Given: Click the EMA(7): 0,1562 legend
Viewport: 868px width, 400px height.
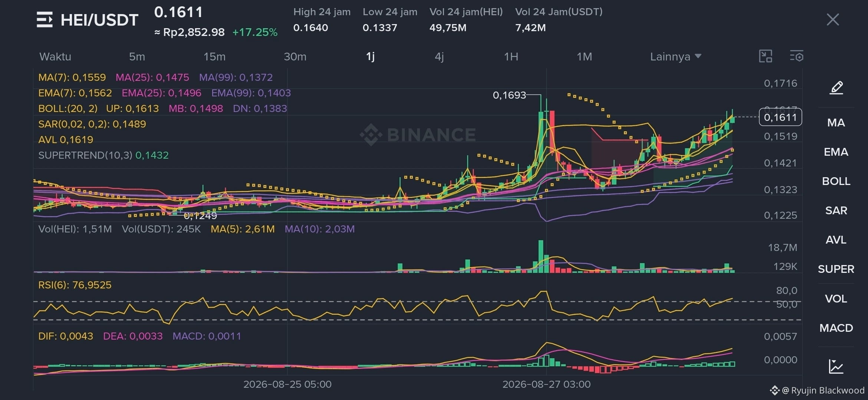Looking at the screenshot, I should [x=75, y=93].
